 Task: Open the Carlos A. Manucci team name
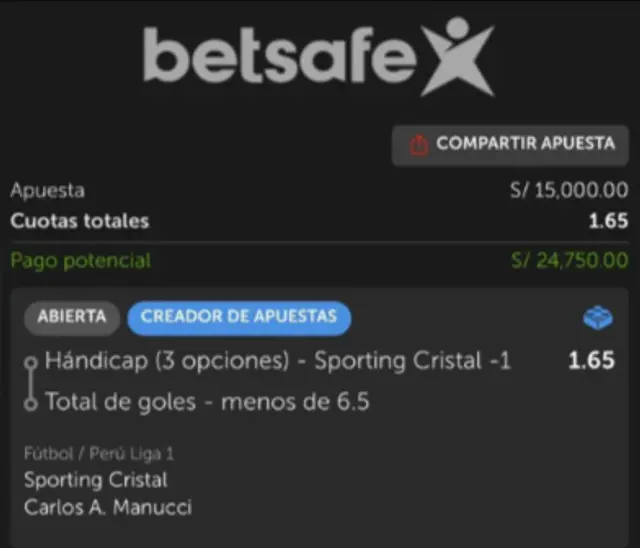pyautogui.click(x=108, y=508)
